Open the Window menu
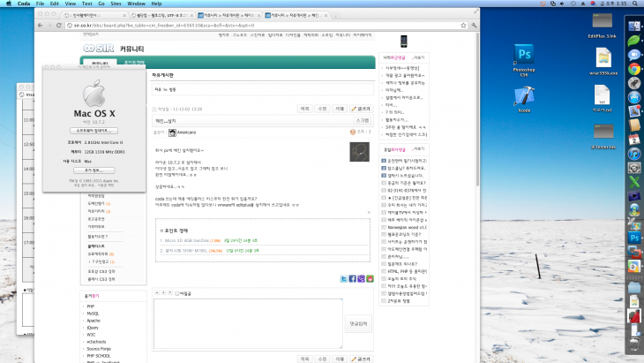The width and height of the screenshot is (644, 363). click(x=136, y=4)
